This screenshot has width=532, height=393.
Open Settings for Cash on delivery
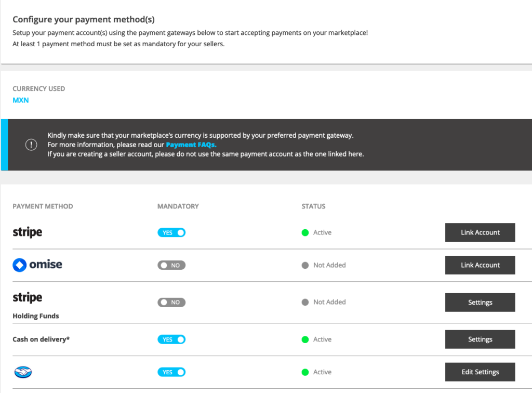click(x=480, y=339)
